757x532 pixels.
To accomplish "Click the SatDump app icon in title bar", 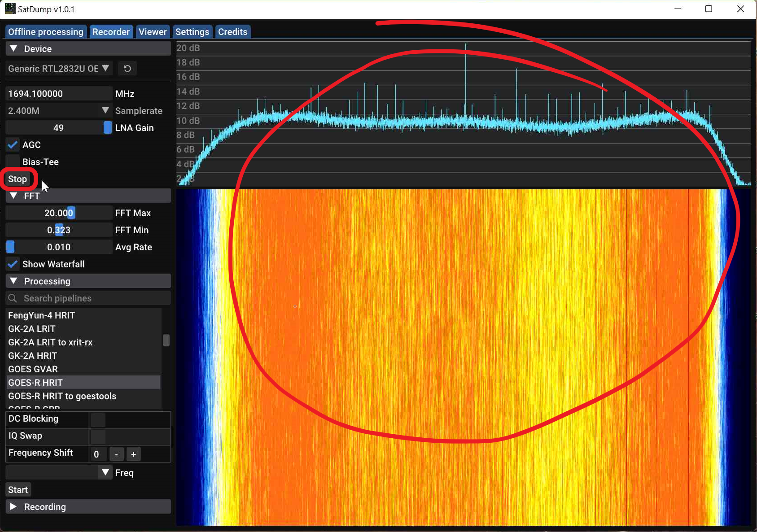I will point(10,9).
